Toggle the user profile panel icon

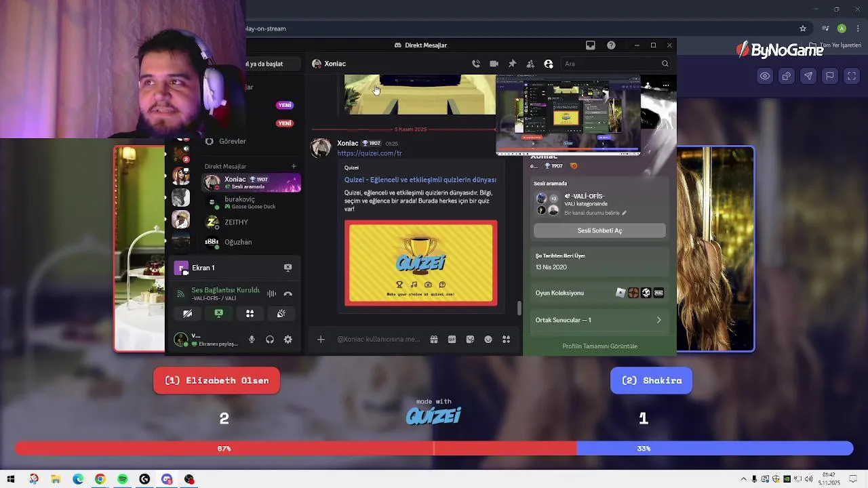pos(549,64)
